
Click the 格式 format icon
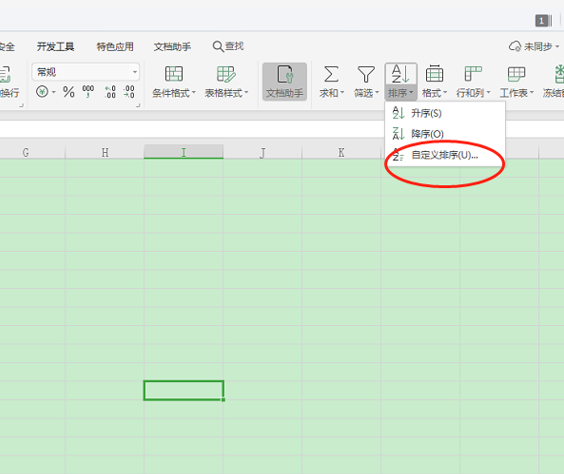pyautogui.click(x=434, y=74)
